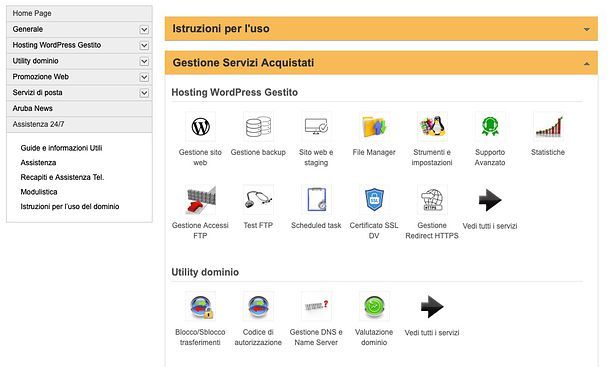
Task: Click the Valutazione dominio text label
Action: tap(374, 337)
